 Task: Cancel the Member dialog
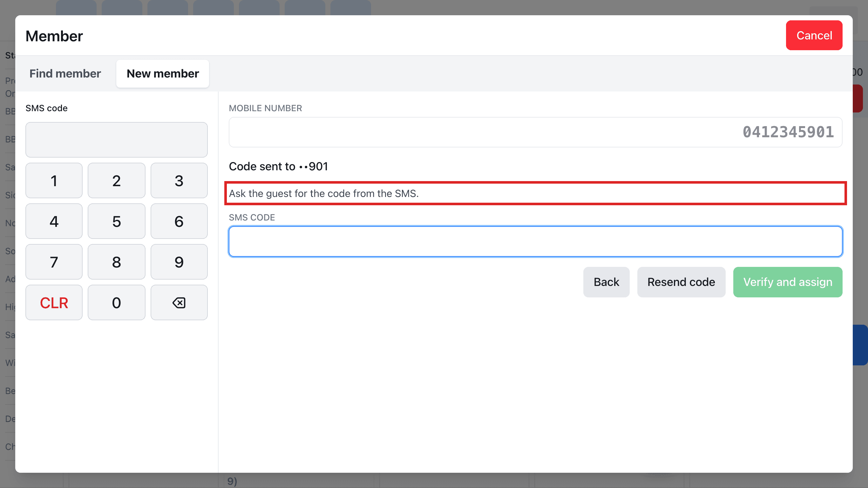(814, 35)
